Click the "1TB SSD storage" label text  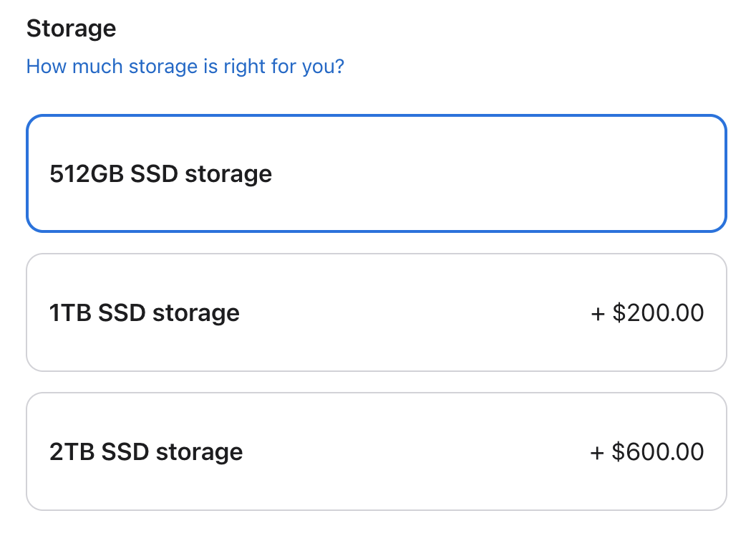point(145,312)
